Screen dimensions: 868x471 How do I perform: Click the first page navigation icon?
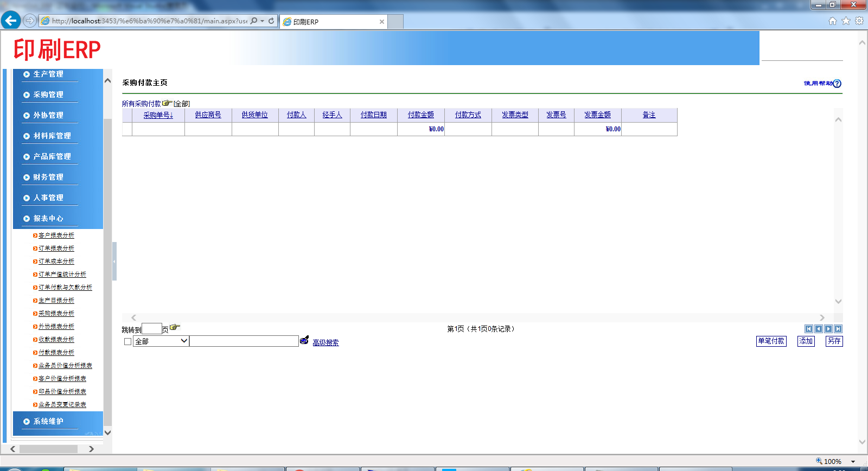coord(808,329)
